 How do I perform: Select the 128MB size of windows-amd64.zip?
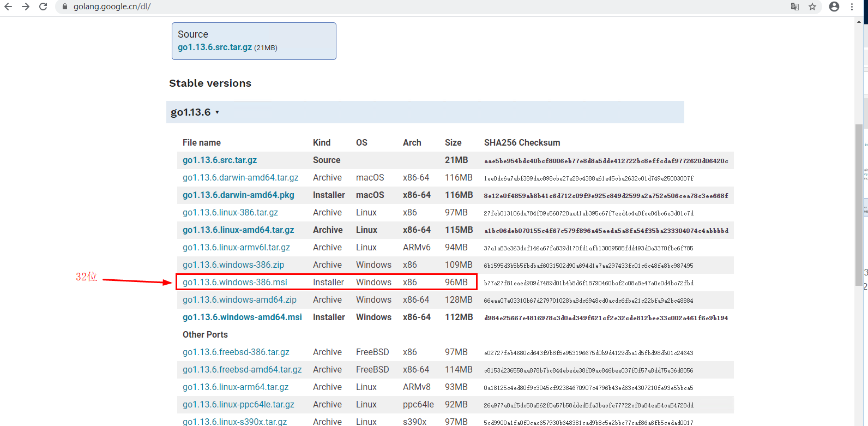click(x=459, y=299)
